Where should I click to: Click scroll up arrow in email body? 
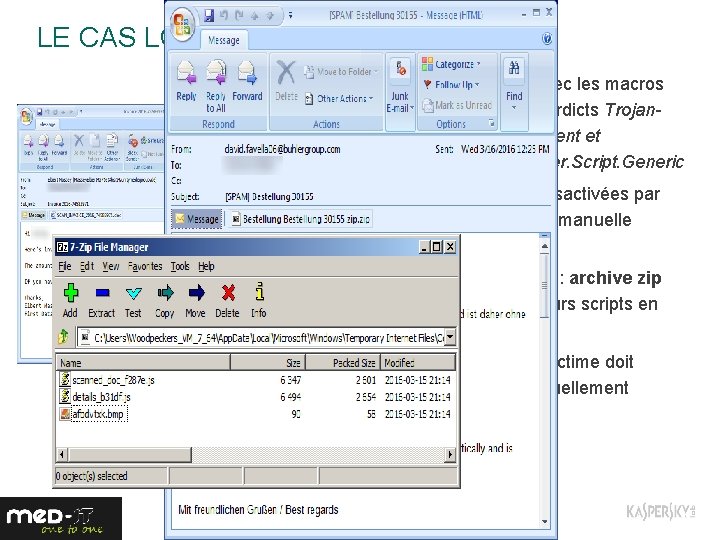(x=545, y=247)
